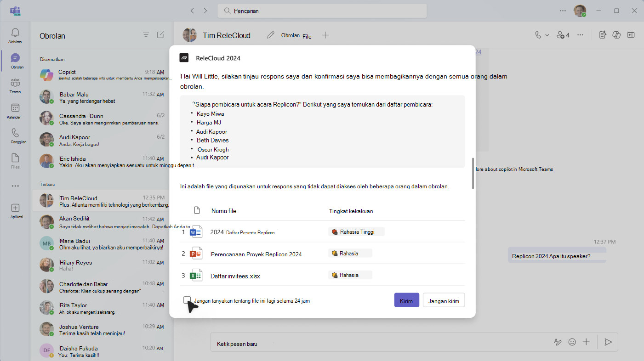Open Aplikasi plus icon
This screenshot has width=644, height=361.
(15, 208)
